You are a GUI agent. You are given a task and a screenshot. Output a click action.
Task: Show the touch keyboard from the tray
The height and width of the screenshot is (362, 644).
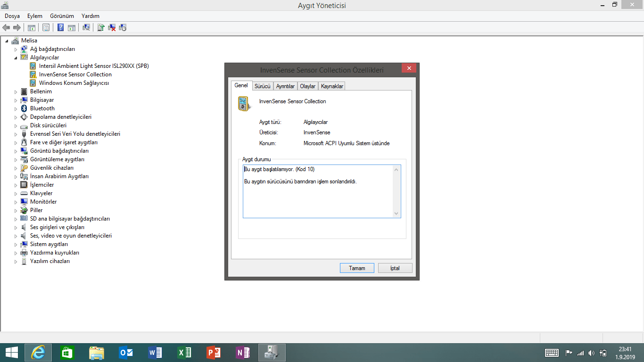552,353
